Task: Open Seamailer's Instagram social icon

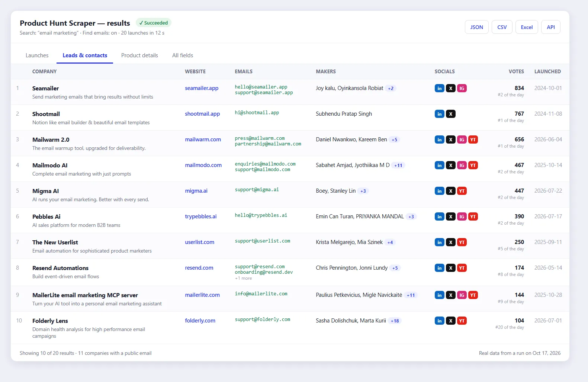Action: 462,88
